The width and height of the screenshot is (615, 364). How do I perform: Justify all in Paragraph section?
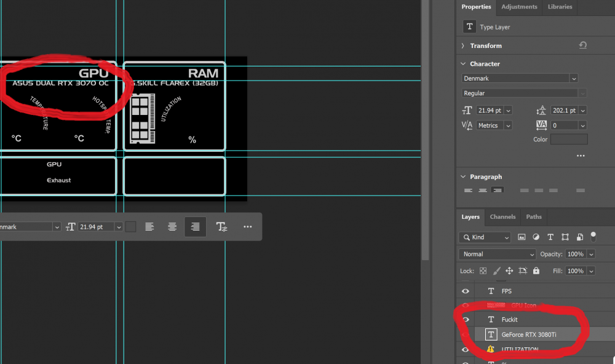point(581,190)
